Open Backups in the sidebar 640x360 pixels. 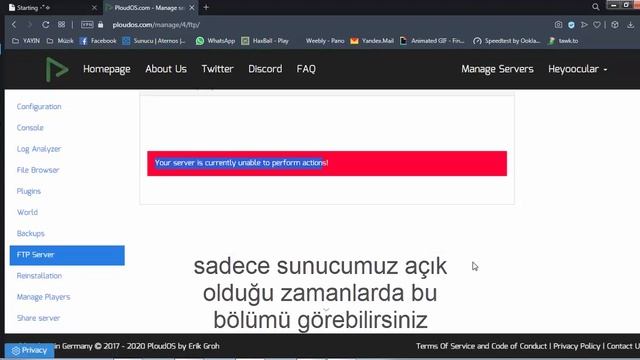coord(31,233)
